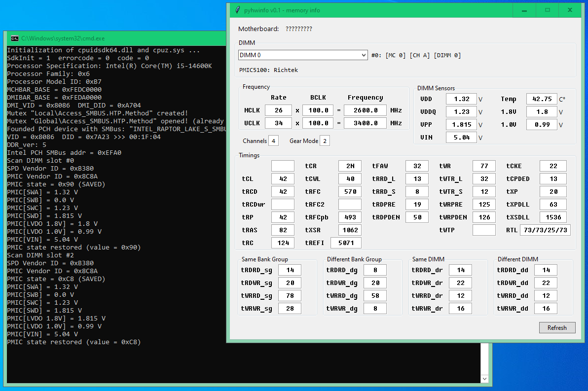Image resolution: width=588 pixels, height=391 pixels.
Task: Click the tRRD_L field showing 13
Action: pyautogui.click(x=417, y=179)
